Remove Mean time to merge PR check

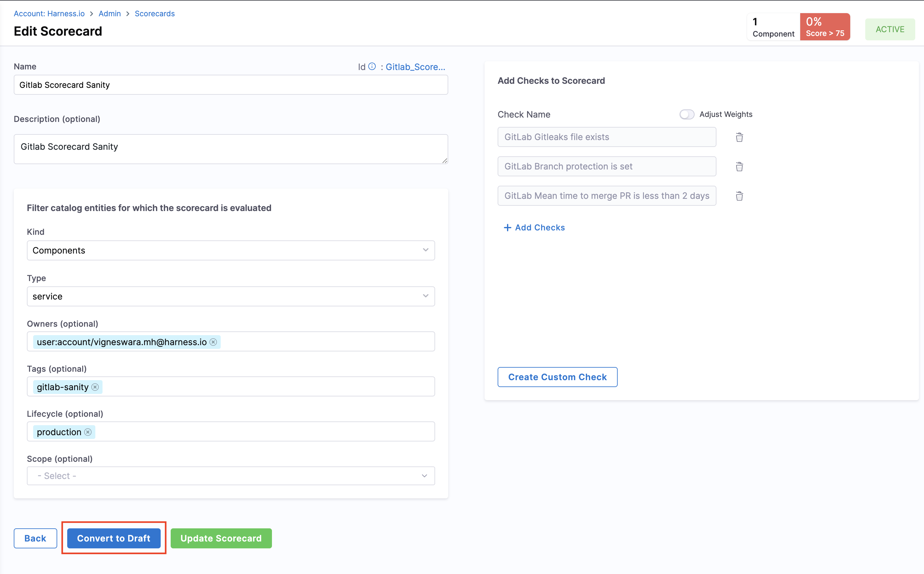[x=739, y=196]
